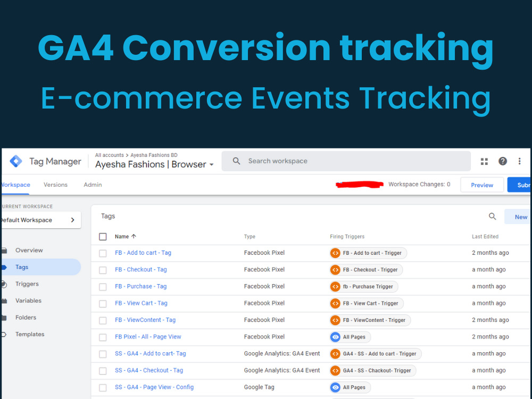Open Ayesha Fashions BD breadcrumb

point(154,155)
